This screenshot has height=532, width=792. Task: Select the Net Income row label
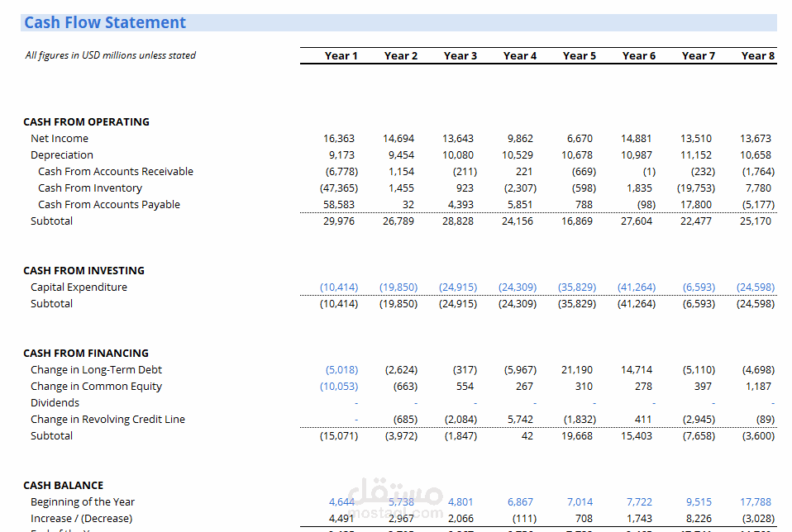tap(59, 138)
